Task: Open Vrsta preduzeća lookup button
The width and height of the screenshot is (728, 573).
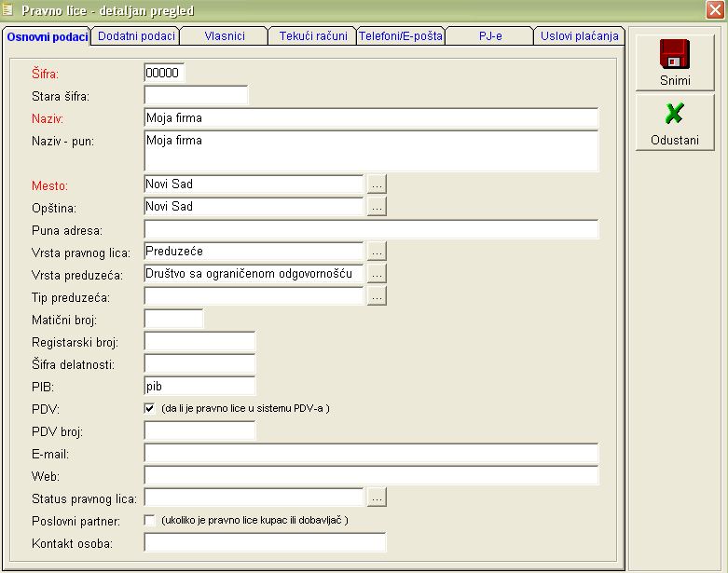Action: point(377,274)
